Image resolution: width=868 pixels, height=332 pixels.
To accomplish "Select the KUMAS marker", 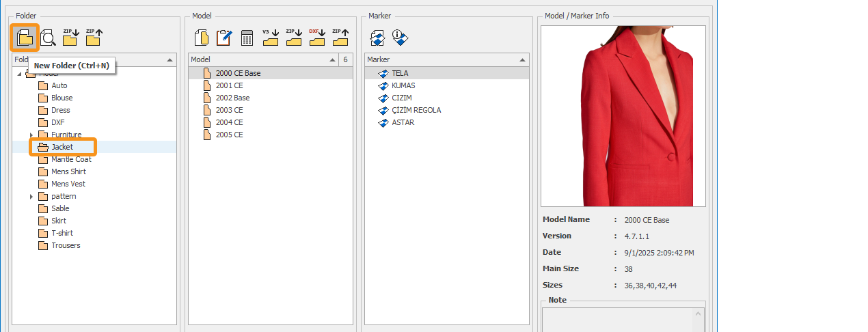I will (403, 85).
